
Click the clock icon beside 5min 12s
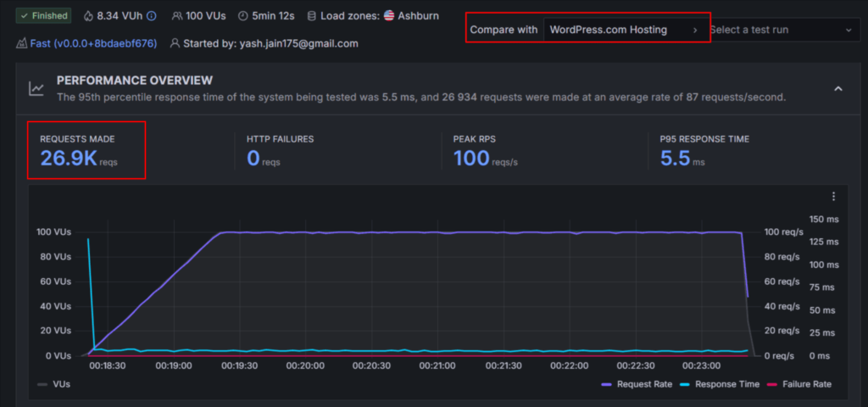[243, 16]
